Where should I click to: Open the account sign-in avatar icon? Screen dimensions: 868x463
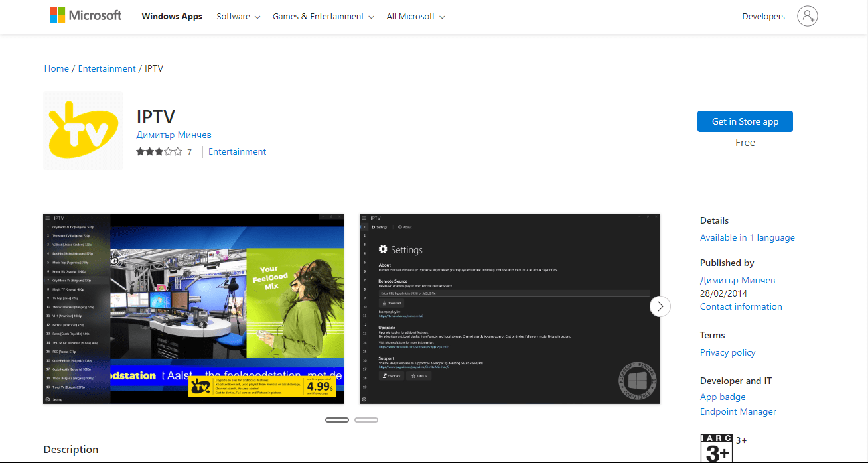[x=808, y=17]
